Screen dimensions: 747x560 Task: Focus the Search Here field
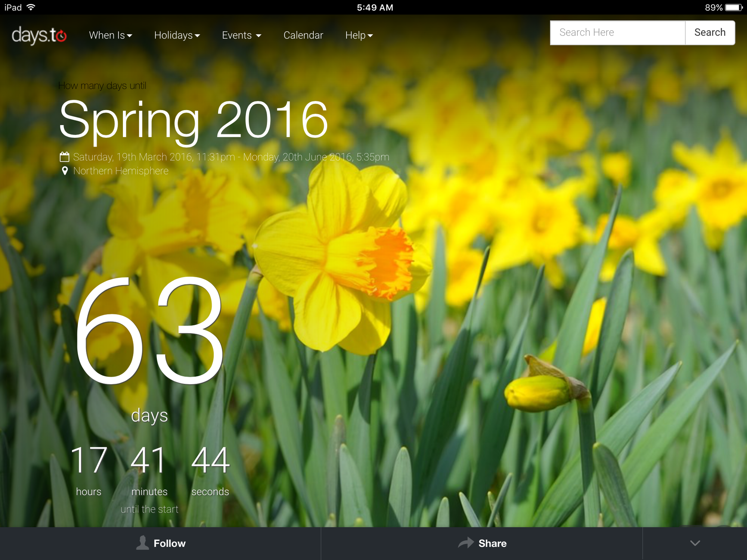(x=617, y=33)
